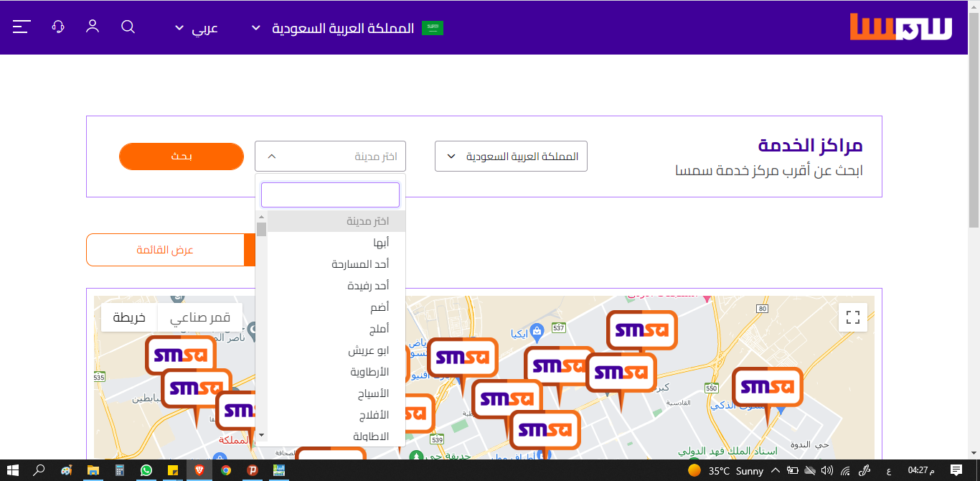Click the orange بحث search button
Image resolution: width=980 pixels, height=481 pixels.
[182, 157]
